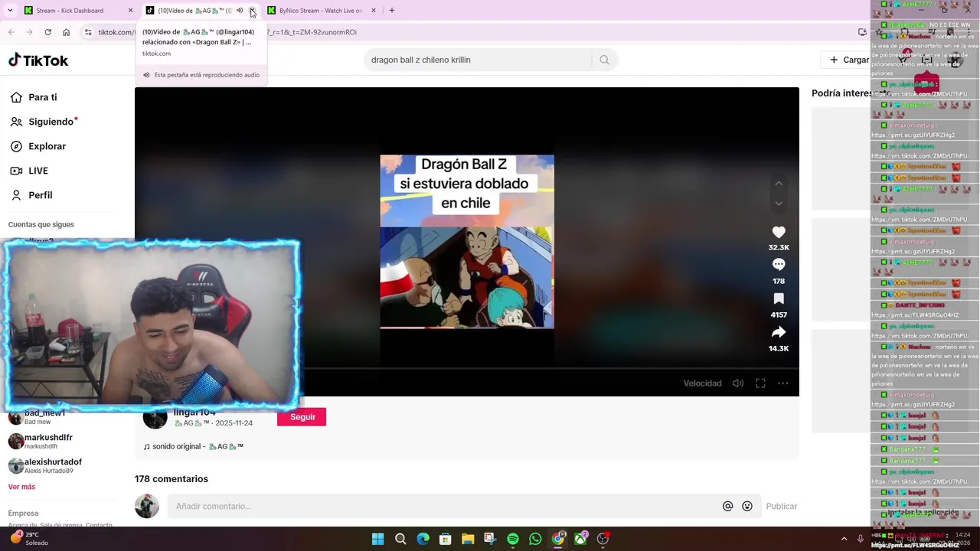Open the Siguiendo feed

[x=44, y=122]
